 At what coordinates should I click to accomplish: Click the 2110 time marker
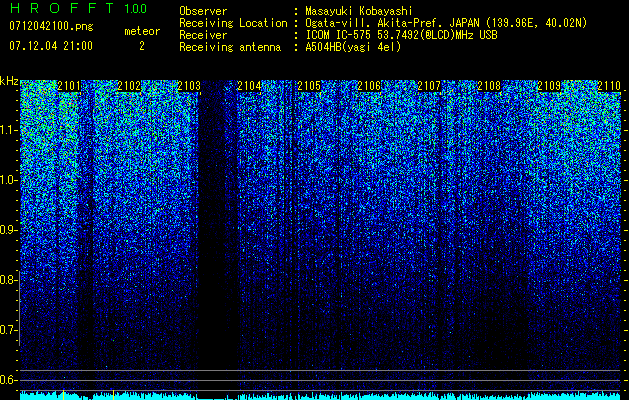[609, 86]
